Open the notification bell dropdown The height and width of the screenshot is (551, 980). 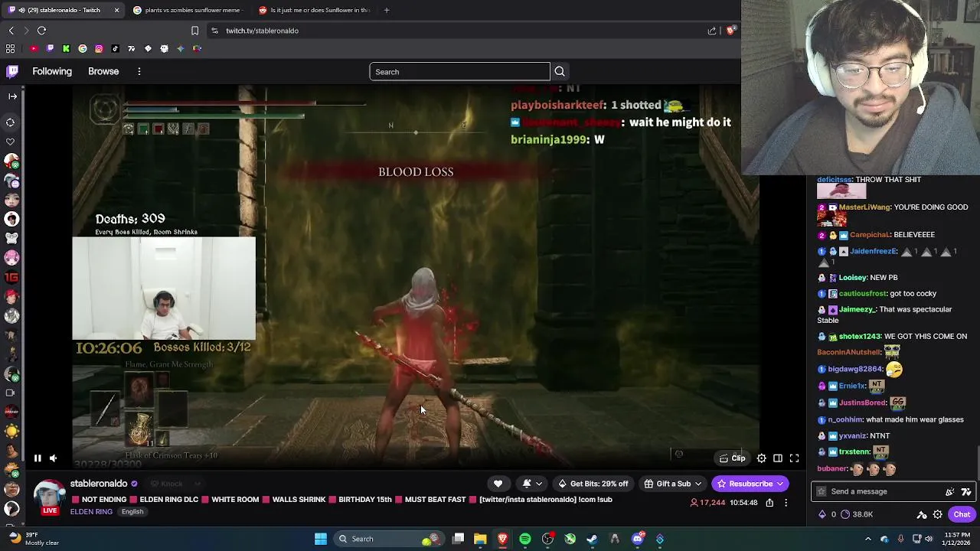click(x=532, y=484)
